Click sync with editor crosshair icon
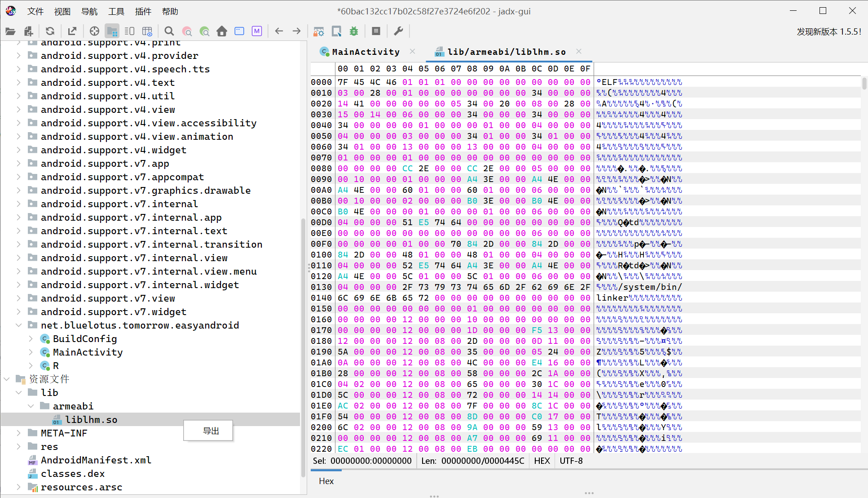868x498 pixels. coord(94,31)
